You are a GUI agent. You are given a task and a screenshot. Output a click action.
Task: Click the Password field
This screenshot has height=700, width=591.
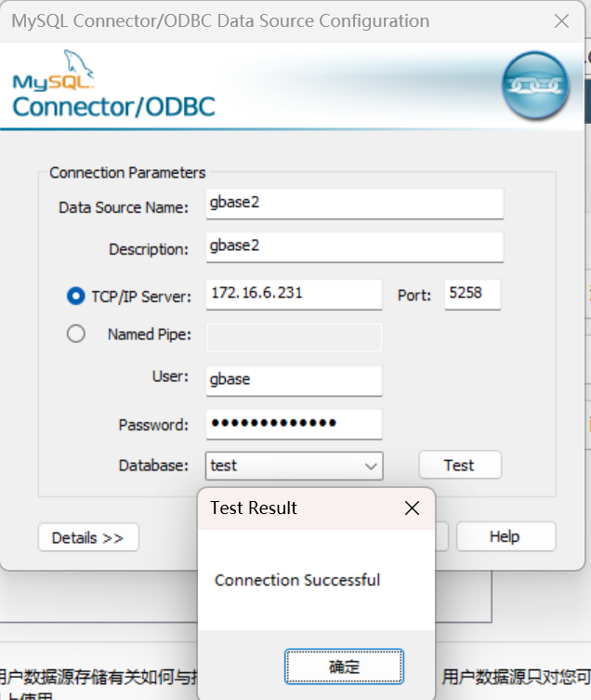coord(295,424)
